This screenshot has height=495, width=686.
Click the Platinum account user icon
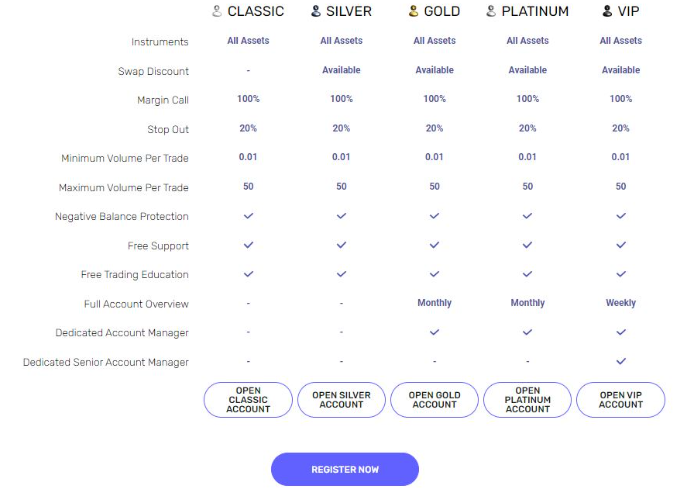click(491, 11)
